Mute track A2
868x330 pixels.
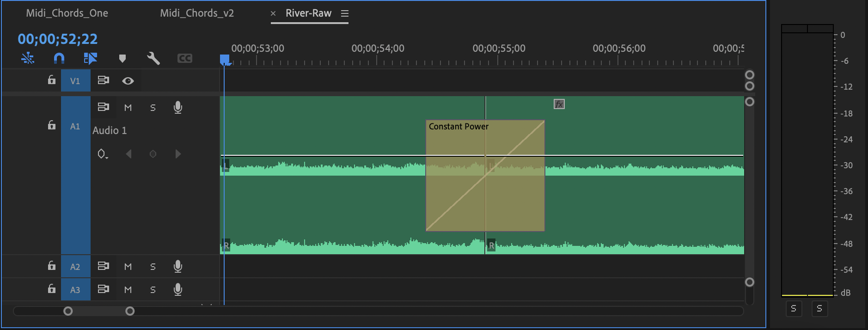point(128,267)
